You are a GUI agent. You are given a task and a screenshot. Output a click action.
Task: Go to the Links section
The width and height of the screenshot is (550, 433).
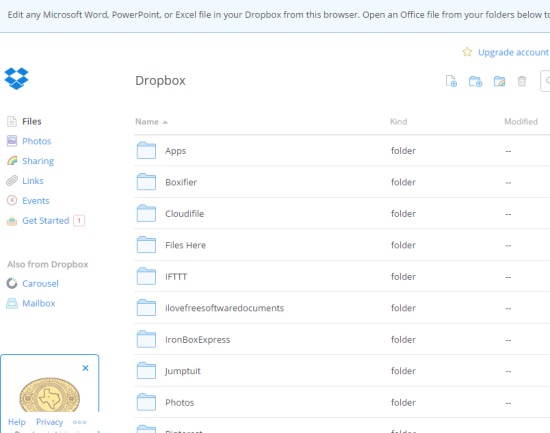[x=33, y=181]
